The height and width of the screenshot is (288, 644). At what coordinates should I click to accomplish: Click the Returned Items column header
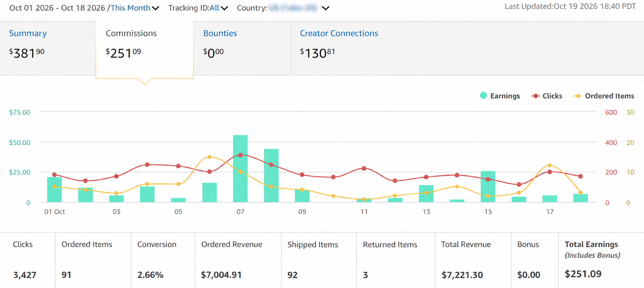point(390,244)
